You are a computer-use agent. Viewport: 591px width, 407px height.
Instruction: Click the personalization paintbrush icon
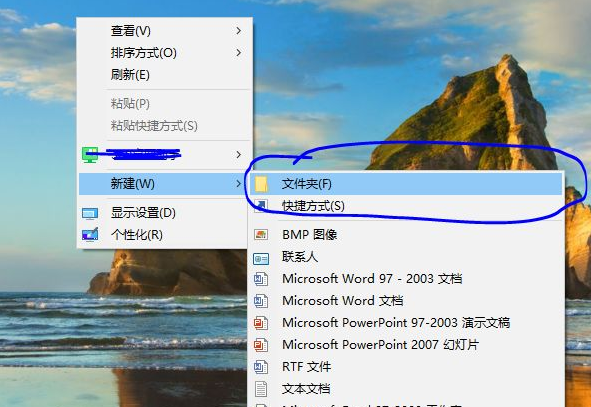(x=90, y=234)
